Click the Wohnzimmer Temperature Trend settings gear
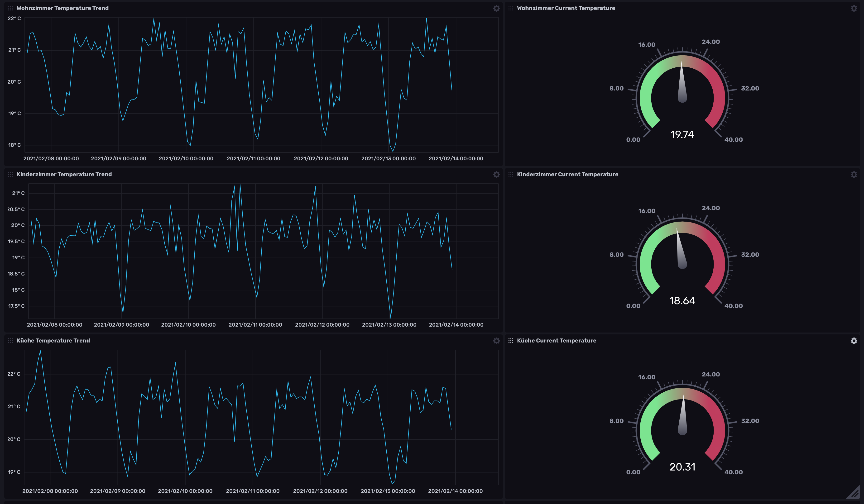This screenshot has width=864, height=504. pos(496,8)
